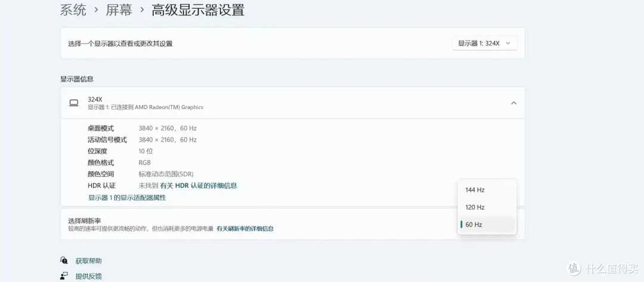
Task: Click the 提供反馈 person icon
Action: click(x=64, y=276)
